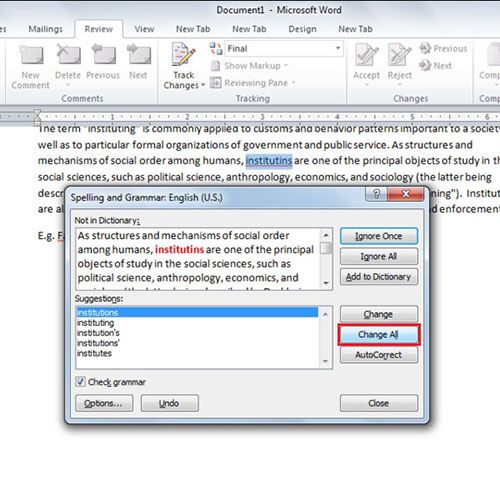Jump to Next change
The width and height of the screenshot is (500, 500).
pyautogui.click(x=435, y=66)
